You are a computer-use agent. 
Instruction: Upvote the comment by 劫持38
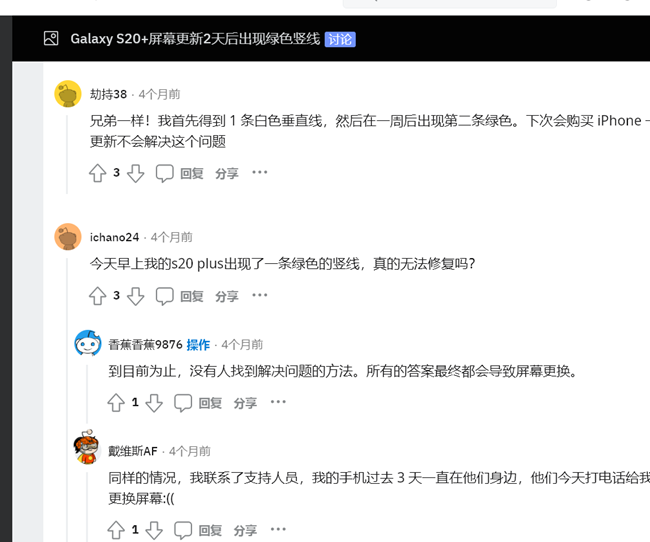point(97,173)
